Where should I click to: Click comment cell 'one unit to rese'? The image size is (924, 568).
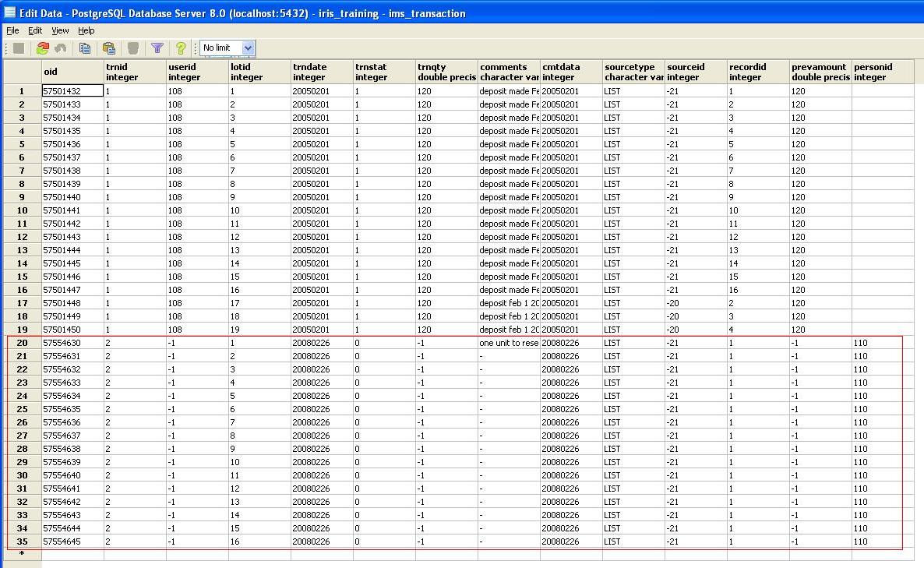[x=510, y=343]
